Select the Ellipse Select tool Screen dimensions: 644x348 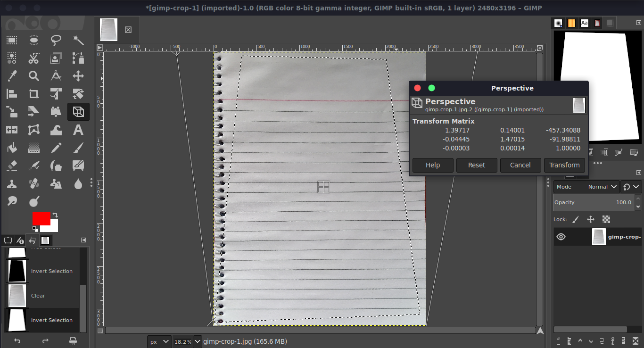(x=34, y=41)
